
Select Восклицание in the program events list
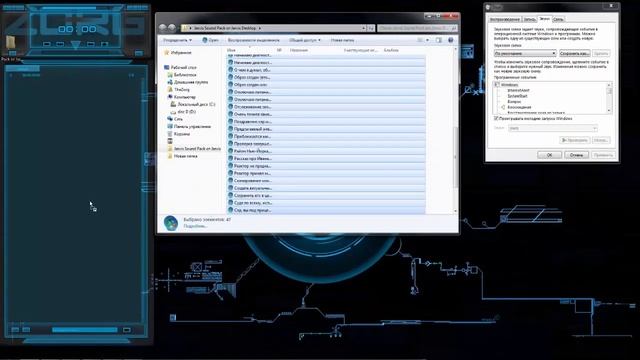[x=519, y=107]
